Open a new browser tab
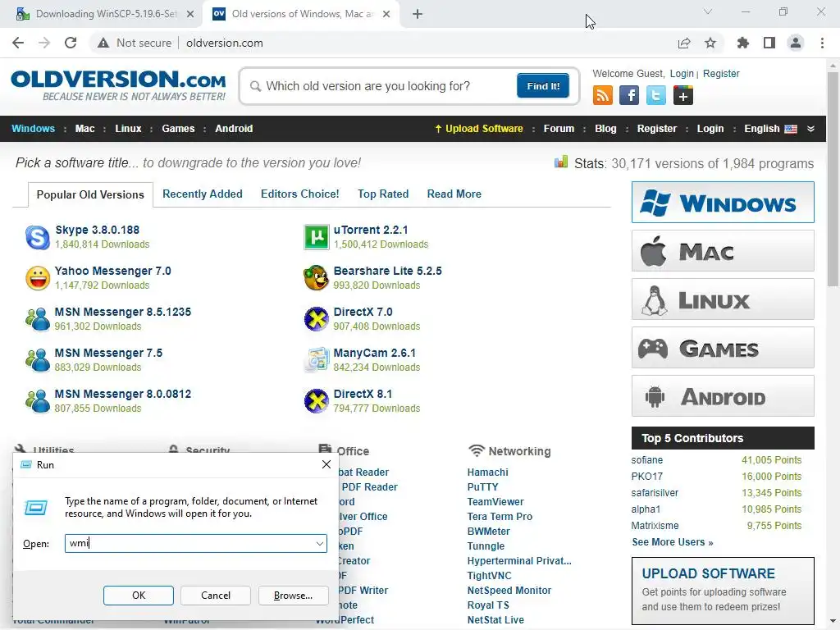Screen dimensions: 840x630 418,14
